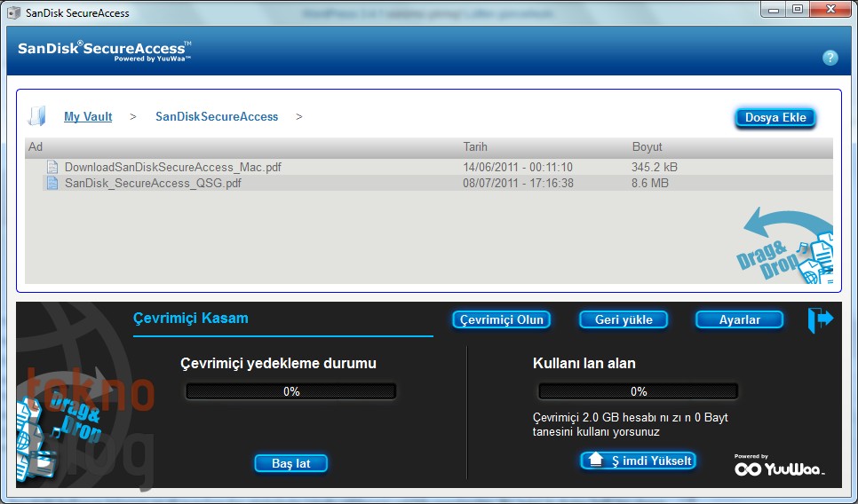Click the logout door-arrow icon
The image size is (858, 504).
[820, 319]
